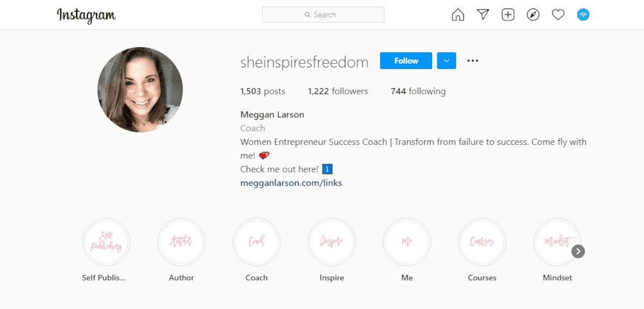Open the Explore compass icon
The width and height of the screenshot is (644, 309).
pyautogui.click(x=533, y=15)
